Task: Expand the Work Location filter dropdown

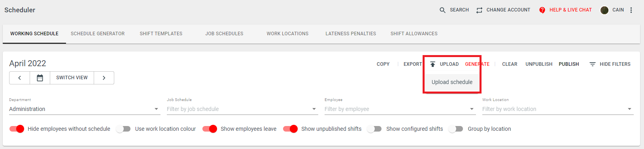Action: coord(558,109)
